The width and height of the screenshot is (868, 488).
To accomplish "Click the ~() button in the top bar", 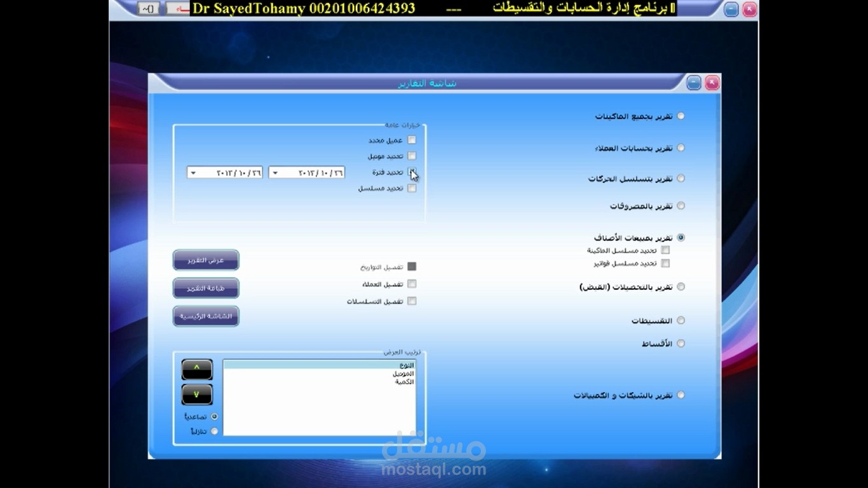I will coord(148,8).
